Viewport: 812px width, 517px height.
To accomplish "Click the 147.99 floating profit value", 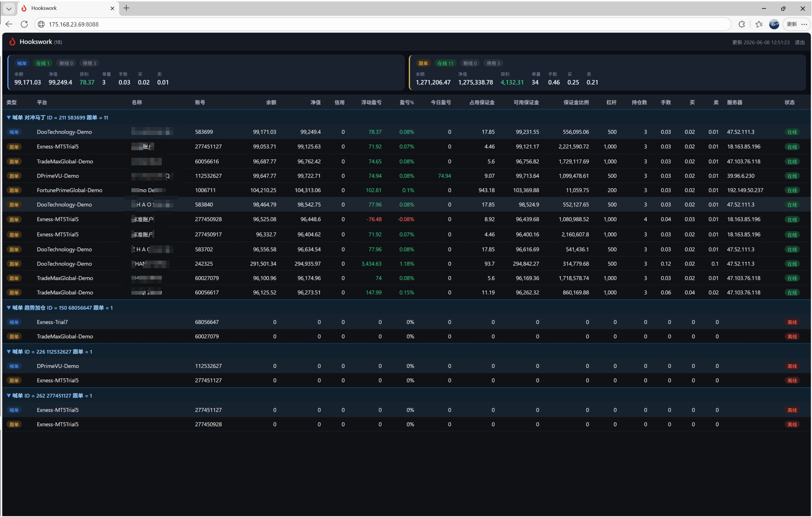I will coord(374,292).
